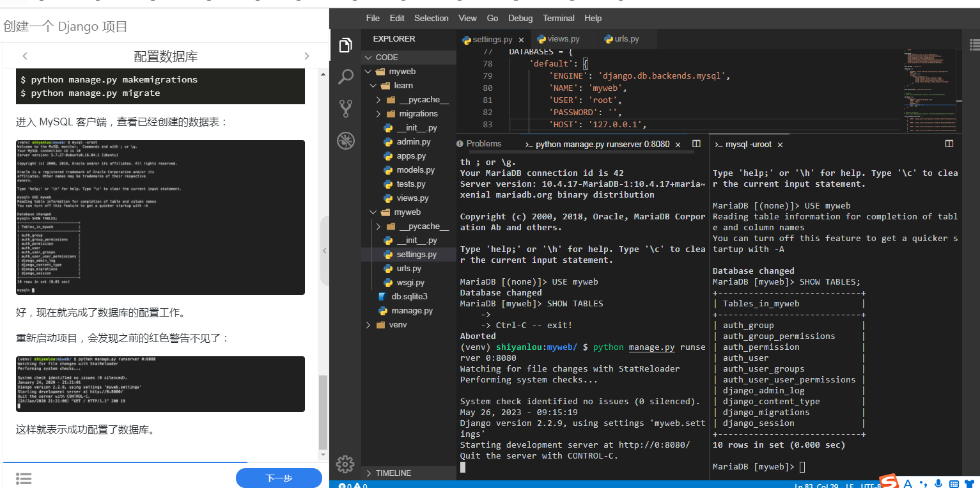This screenshot has height=488, width=980.
Task: Open Source Control view icon
Action: 345,108
